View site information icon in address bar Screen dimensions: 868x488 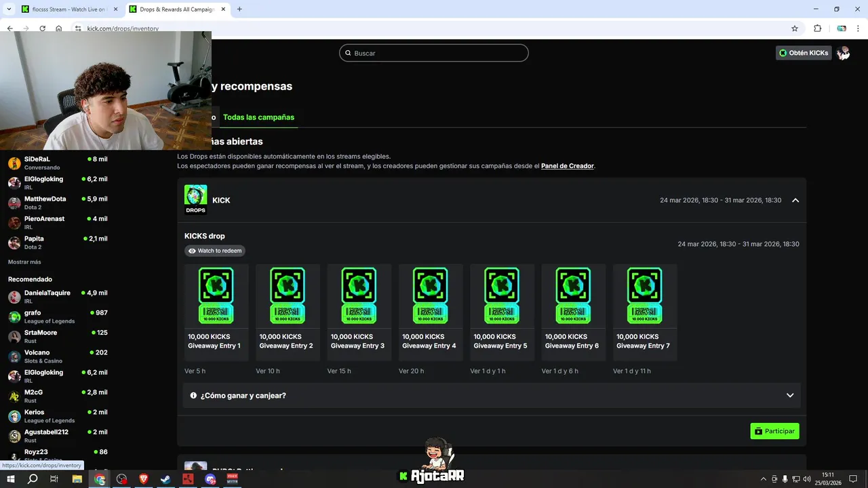click(x=77, y=28)
